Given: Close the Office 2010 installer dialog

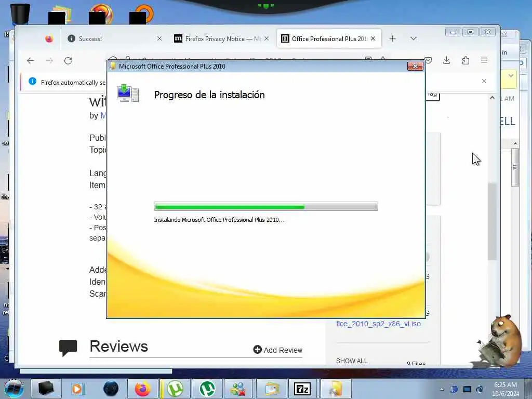Looking at the screenshot, I should pos(415,66).
